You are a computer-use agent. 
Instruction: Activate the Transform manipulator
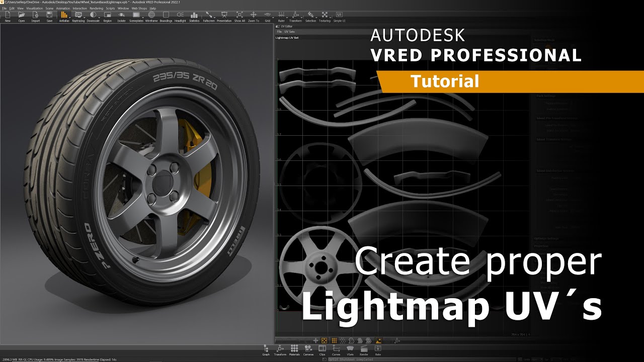[x=295, y=17]
